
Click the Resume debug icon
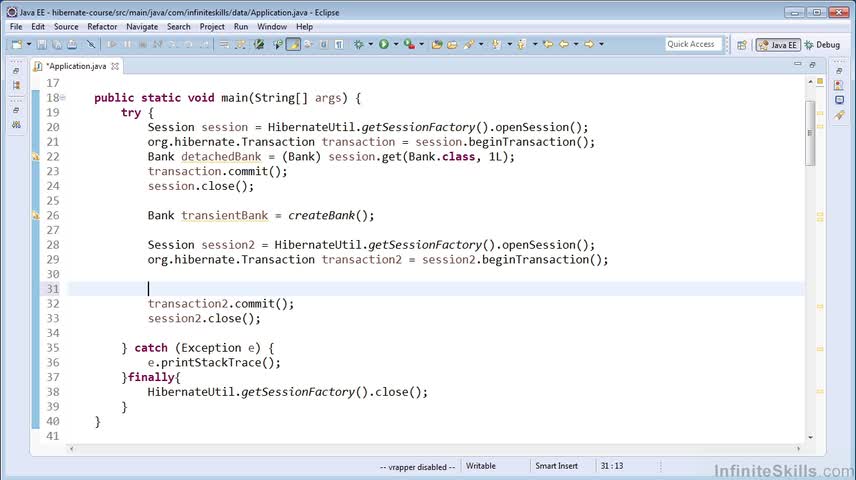[x=112, y=44]
